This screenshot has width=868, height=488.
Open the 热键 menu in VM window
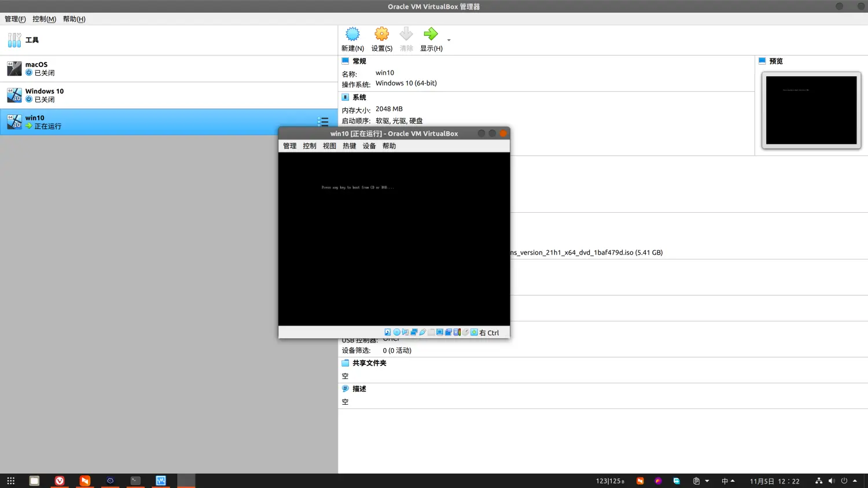350,146
